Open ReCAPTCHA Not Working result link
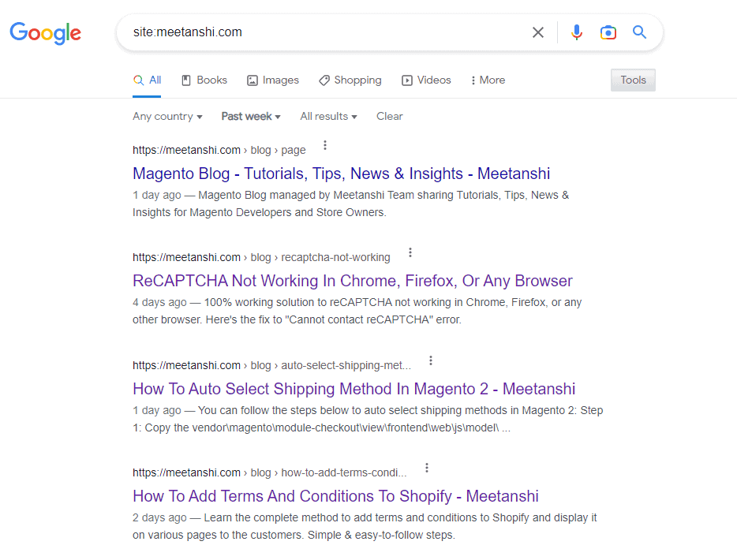 coord(353,281)
